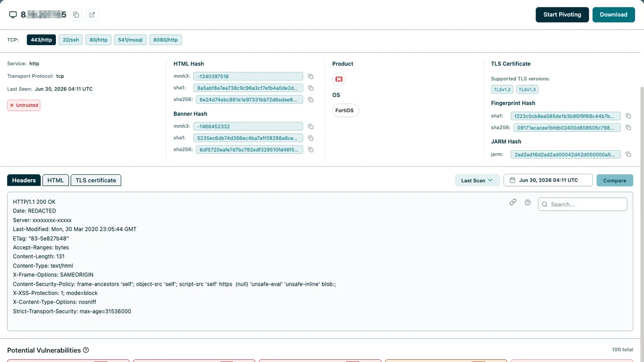Click the Fortinet product logo icon
The height and width of the screenshot is (362, 644).
coord(339,79)
